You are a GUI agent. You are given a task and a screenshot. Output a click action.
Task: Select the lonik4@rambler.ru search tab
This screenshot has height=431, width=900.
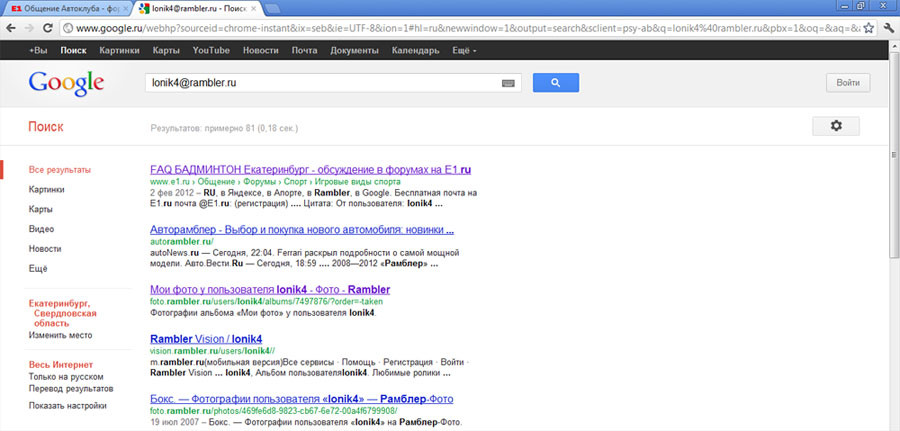[x=198, y=9]
